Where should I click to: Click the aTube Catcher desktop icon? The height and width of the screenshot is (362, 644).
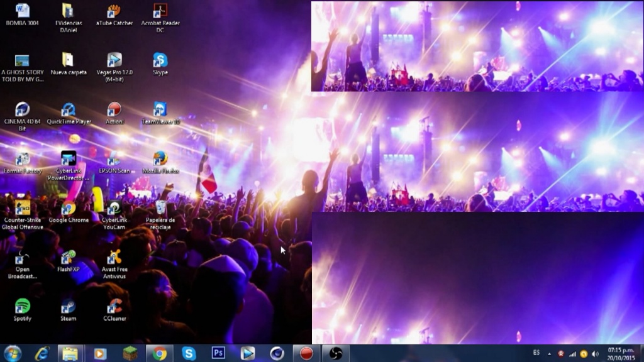pyautogui.click(x=114, y=11)
